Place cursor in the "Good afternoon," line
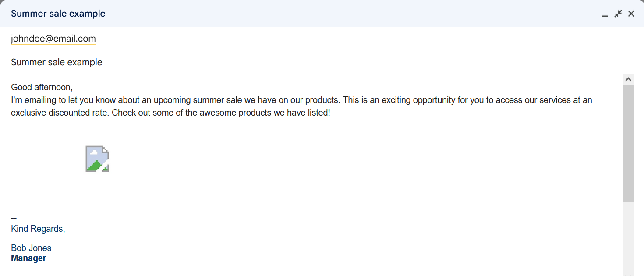This screenshot has width=644, height=276. [x=42, y=87]
